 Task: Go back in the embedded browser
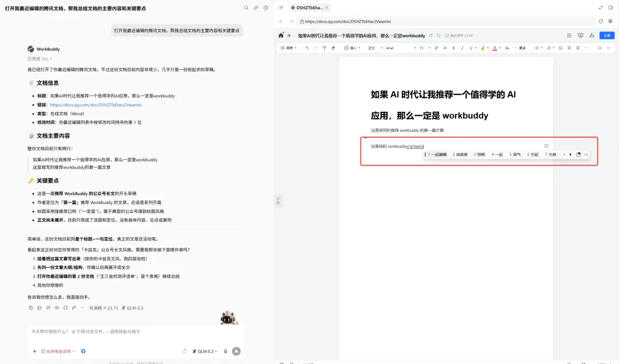pos(281,21)
